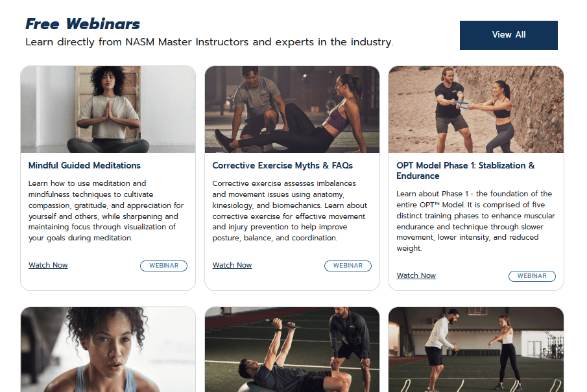Click the Free Webinars heading

pos(83,24)
